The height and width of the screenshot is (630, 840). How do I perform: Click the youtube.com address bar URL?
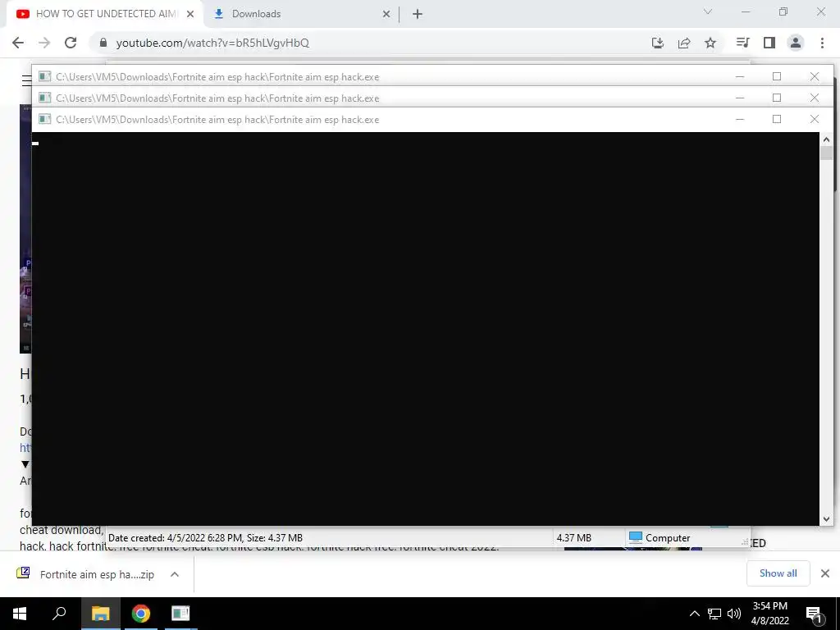(x=212, y=43)
